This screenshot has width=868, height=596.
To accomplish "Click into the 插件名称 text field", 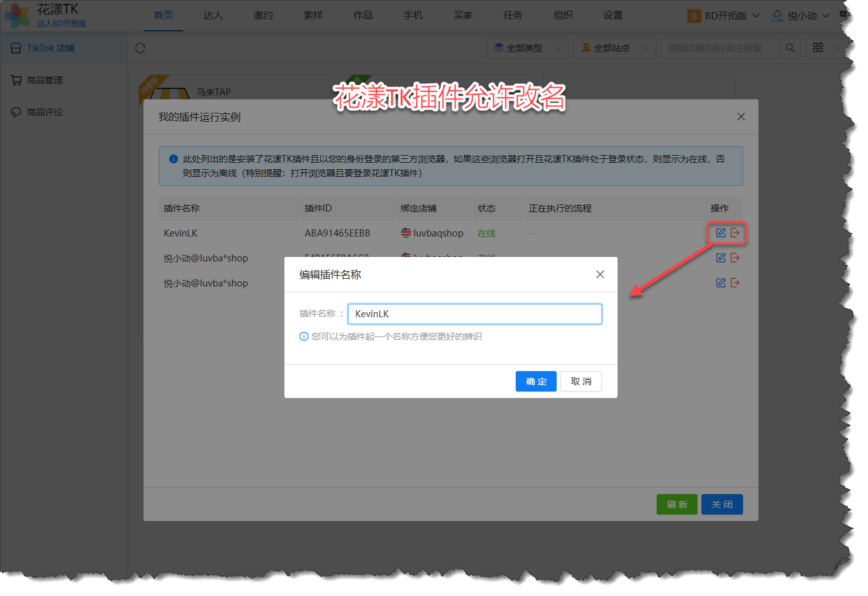I will pos(474,314).
